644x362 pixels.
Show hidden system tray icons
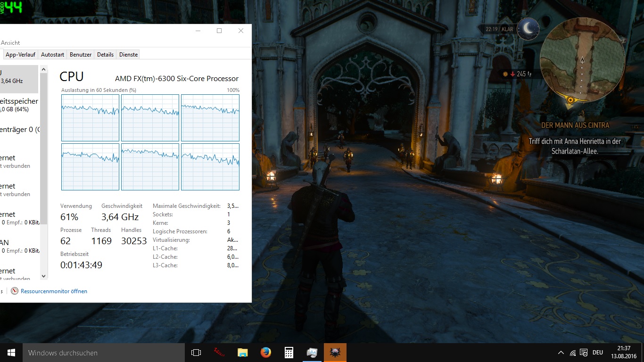561,353
